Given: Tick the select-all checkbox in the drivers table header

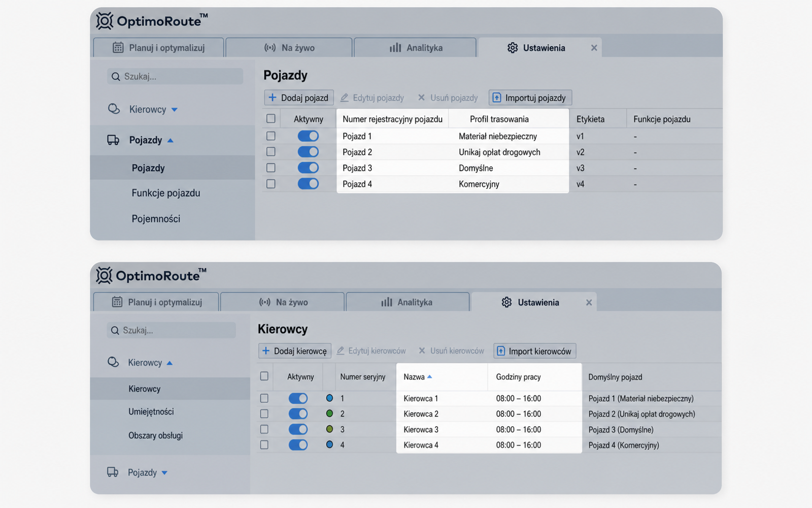Looking at the screenshot, I should tap(264, 376).
